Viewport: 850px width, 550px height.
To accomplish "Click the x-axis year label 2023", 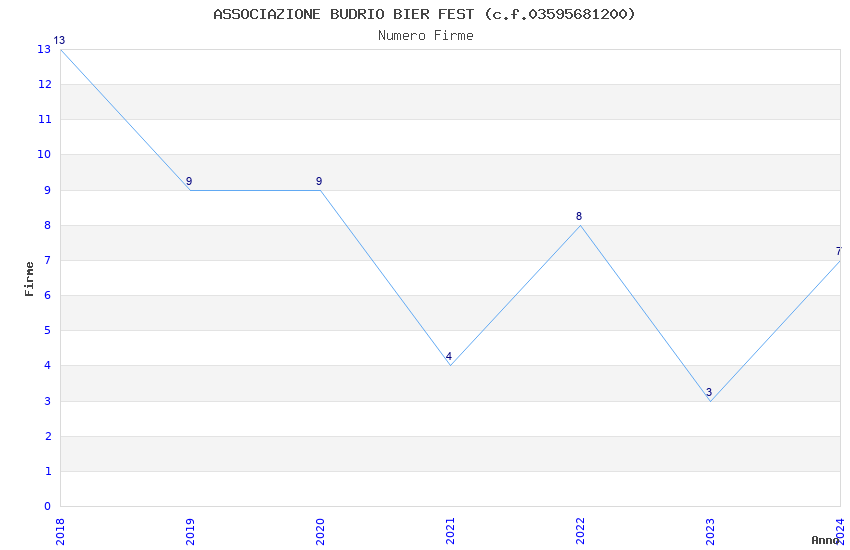I will (x=711, y=532).
